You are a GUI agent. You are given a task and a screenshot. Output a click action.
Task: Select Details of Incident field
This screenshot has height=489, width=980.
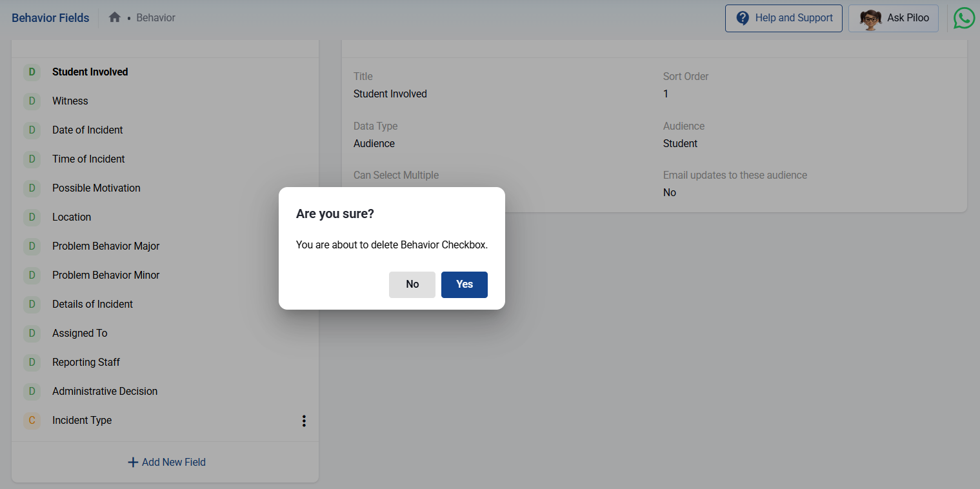[x=92, y=304]
